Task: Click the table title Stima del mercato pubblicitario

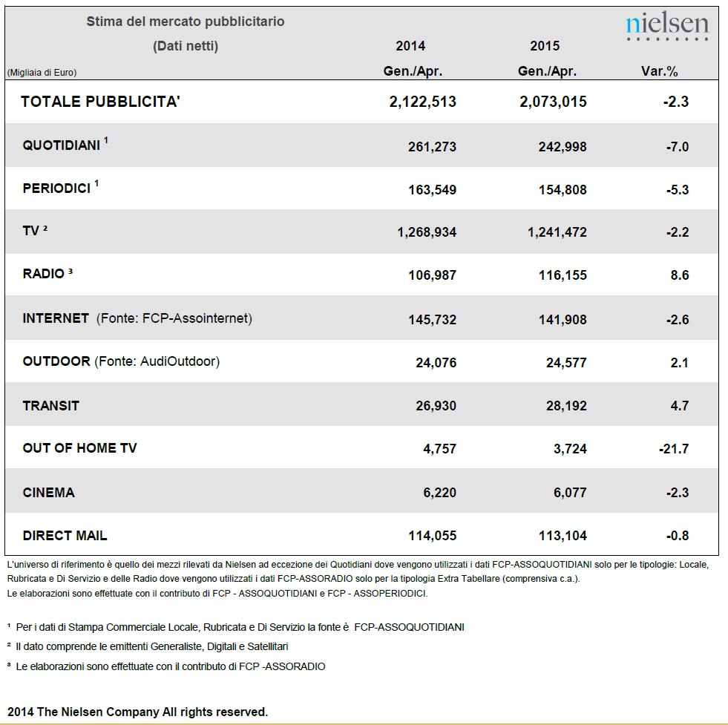Action: pyautogui.click(x=186, y=22)
